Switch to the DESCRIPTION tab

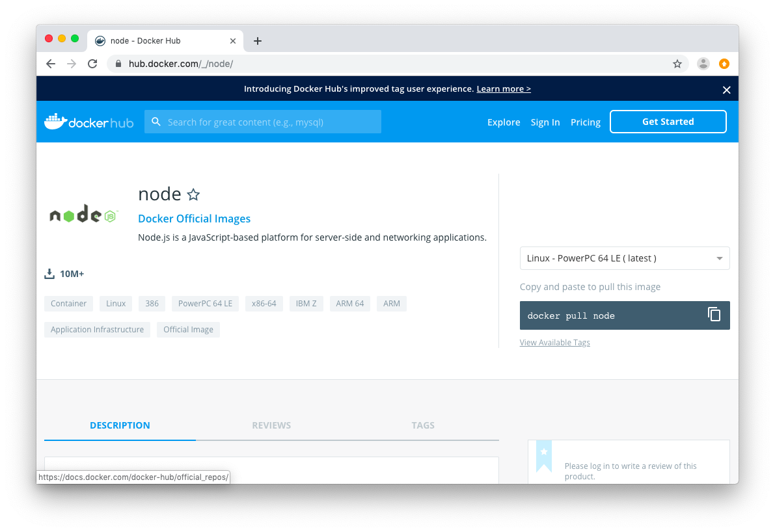[x=120, y=425]
